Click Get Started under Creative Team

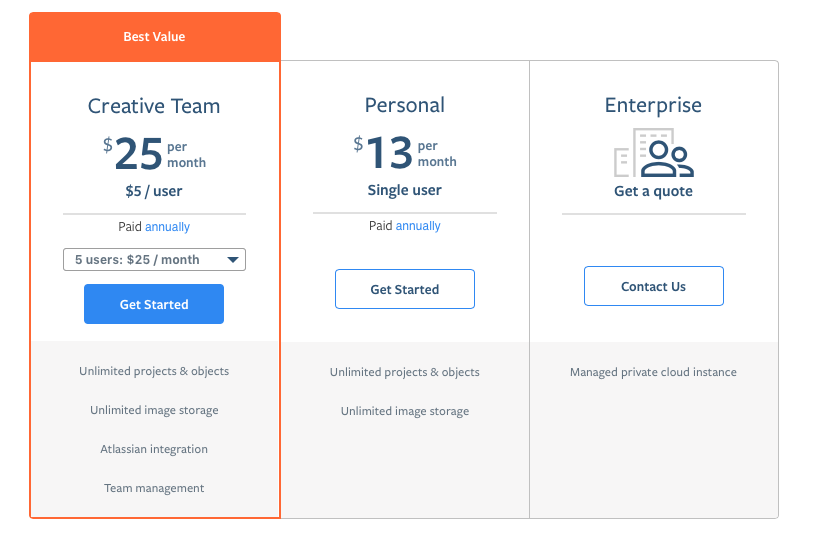tap(154, 305)
